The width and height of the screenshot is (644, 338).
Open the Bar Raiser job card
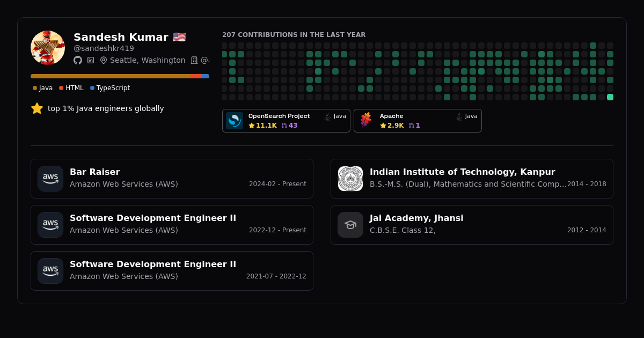click(x=172, y=179)
